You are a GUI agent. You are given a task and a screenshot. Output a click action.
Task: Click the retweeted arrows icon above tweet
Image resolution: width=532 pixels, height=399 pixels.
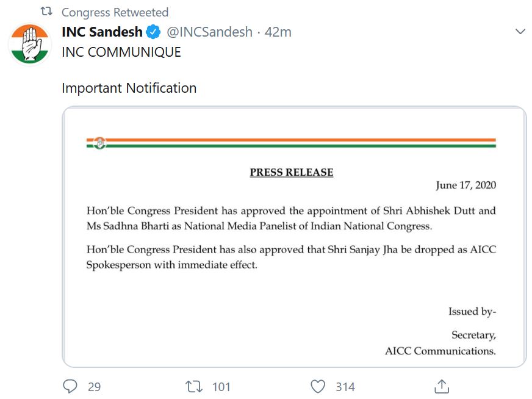tap(46, 12)
